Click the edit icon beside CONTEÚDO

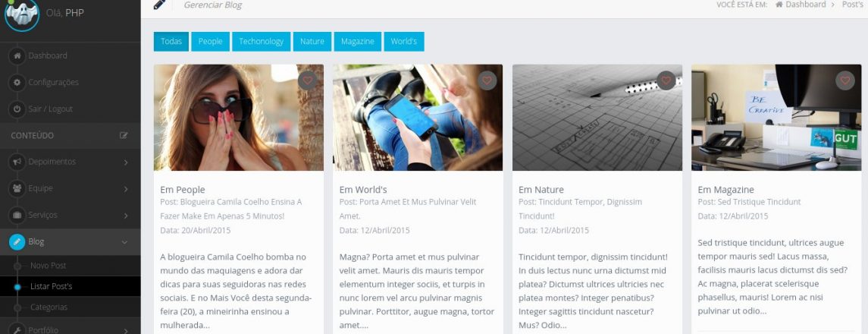pos(124,135)
